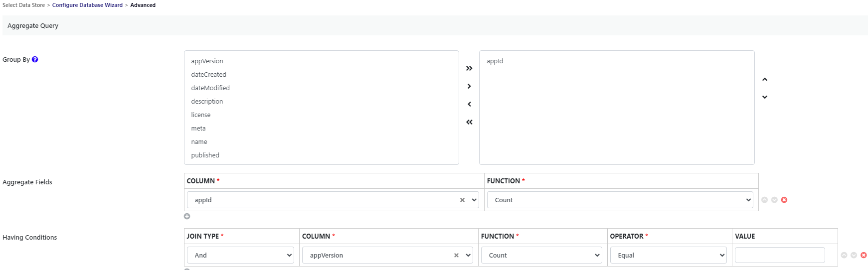Move selected group-by column up

tap(765, 79)
